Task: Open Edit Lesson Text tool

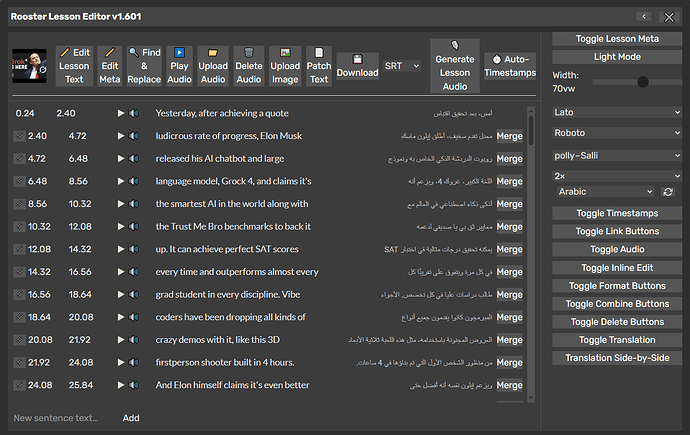Action: pos(74,66)
